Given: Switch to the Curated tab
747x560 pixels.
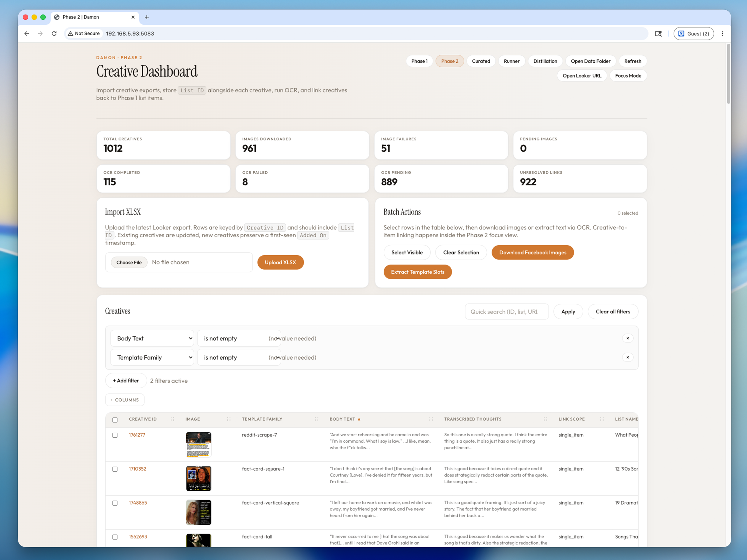Looking at the screenshot, I should point(481,61).
